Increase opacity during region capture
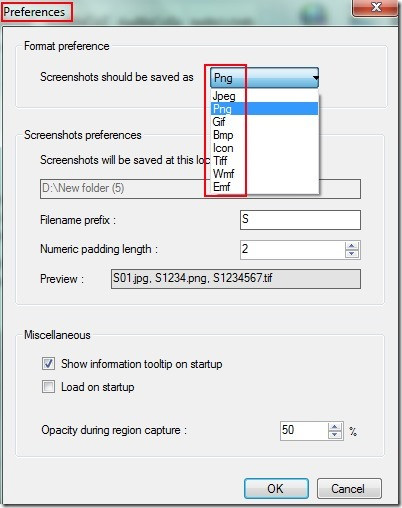Viewport: 402px width, 508px height. [334, 427]
